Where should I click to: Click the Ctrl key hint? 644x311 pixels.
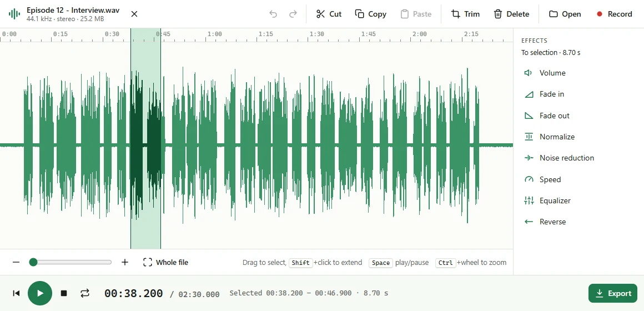pos(446,263)
